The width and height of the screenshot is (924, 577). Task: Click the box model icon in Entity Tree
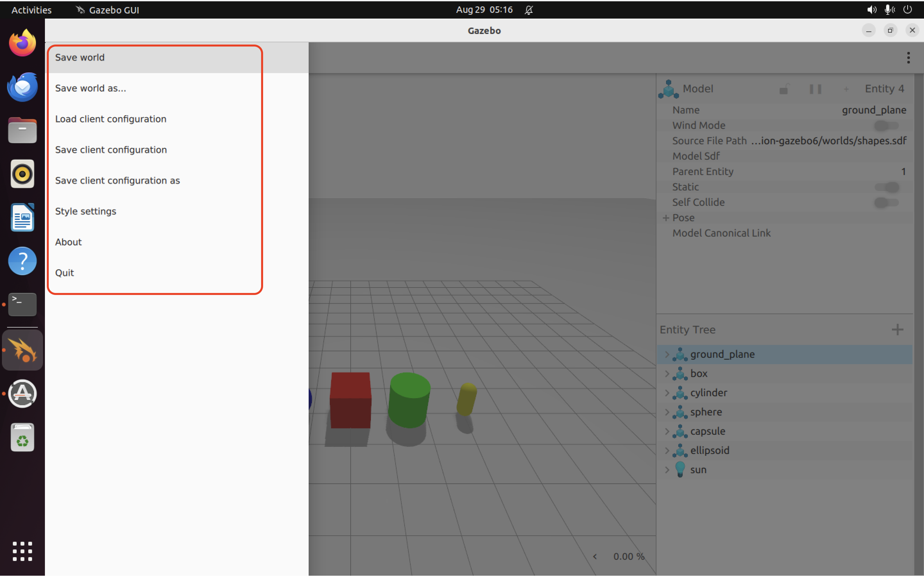click(680, 373)
